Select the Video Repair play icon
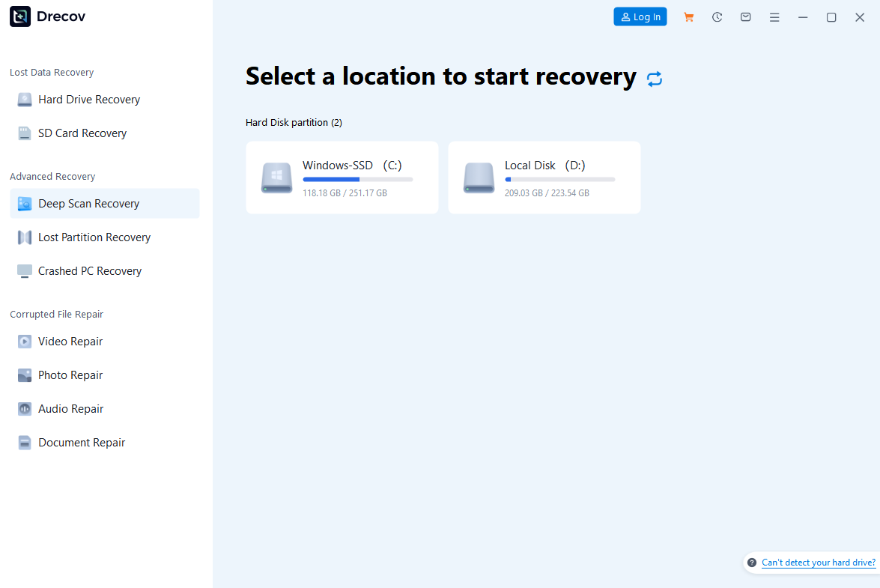This screenshot has height=588, width=880. 25,341
